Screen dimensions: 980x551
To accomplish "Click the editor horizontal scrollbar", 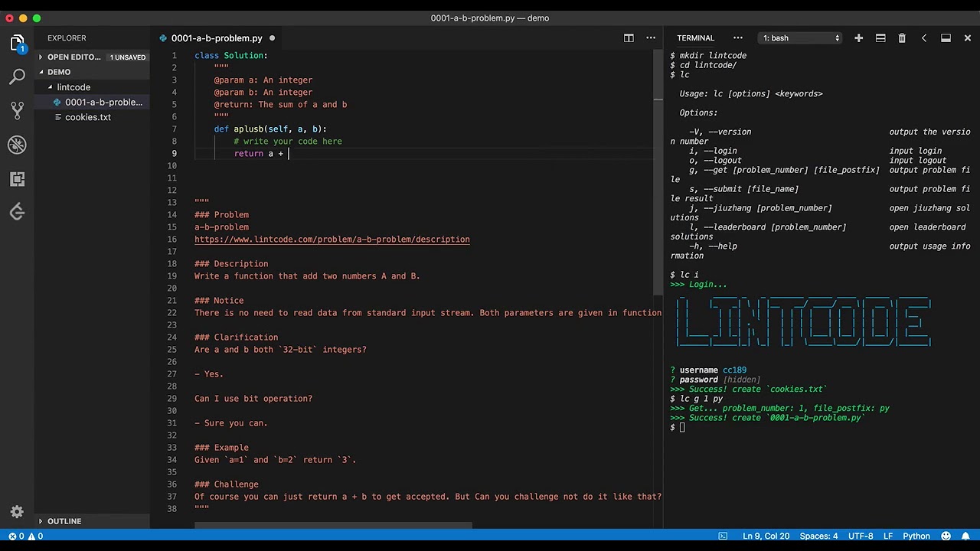I will click(x=333, y=526).
